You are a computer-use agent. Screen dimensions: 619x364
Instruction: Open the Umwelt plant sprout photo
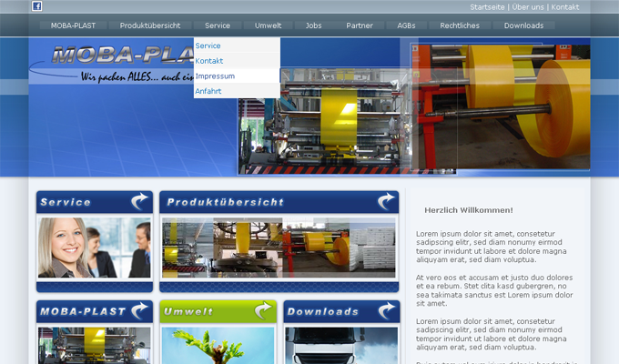218,346
